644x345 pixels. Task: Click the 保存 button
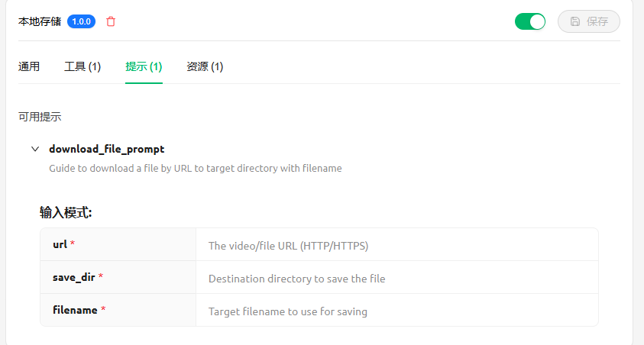588,21
